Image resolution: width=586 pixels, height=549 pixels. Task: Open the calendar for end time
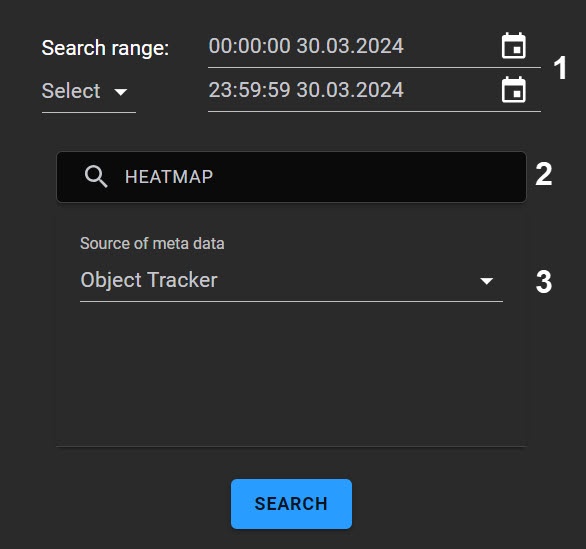(x=513, y=90)
